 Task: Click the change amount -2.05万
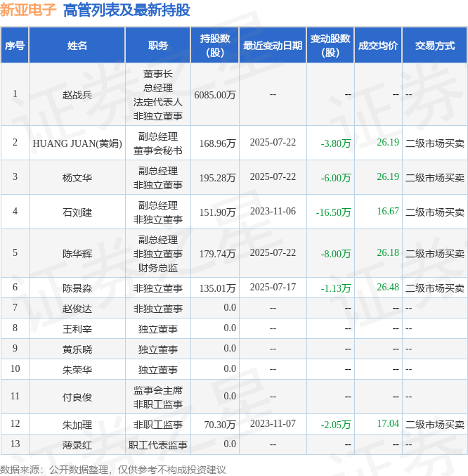coord(336,425)
